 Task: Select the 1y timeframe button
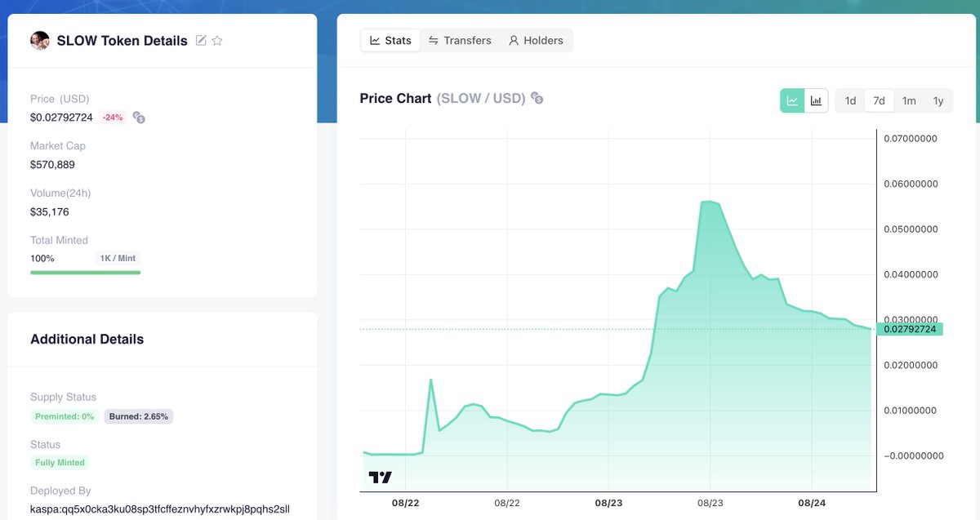938,100
